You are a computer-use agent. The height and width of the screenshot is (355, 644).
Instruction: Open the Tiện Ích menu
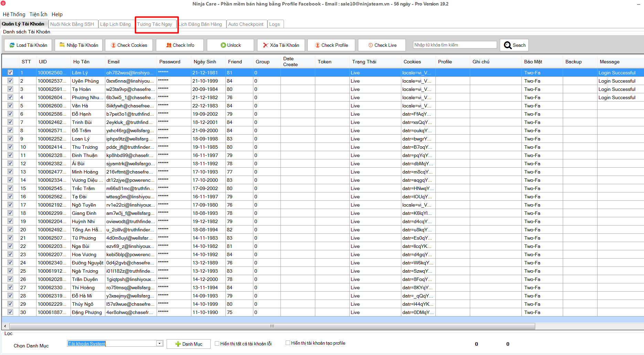click(39, 14)
